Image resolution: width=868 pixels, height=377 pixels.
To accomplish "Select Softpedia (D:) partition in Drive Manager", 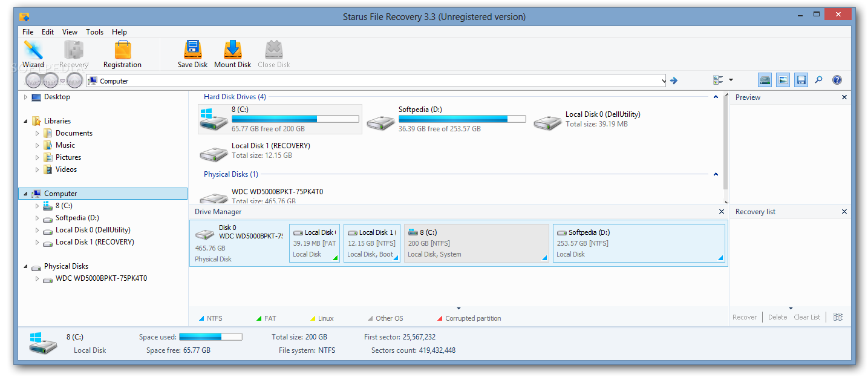I will [x=639, y=243].
